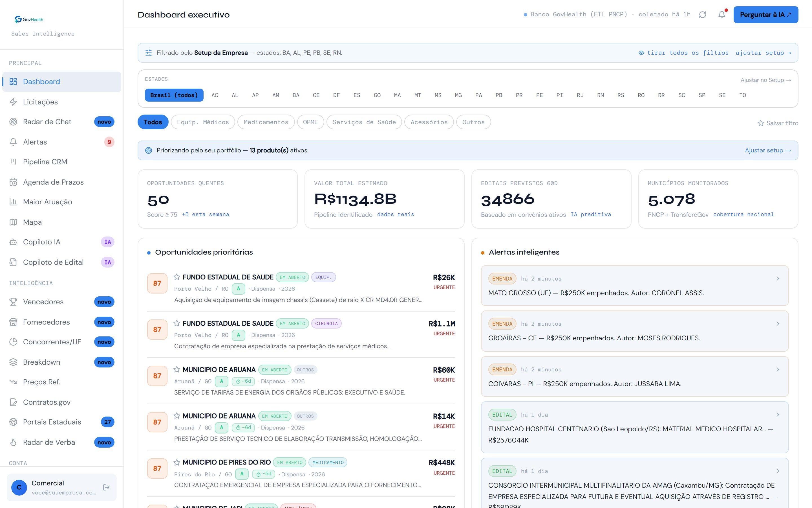This screenshot has height=508, width=812.
Task: Open Radar de Chat in sidebar
Action: coord(62,122)
